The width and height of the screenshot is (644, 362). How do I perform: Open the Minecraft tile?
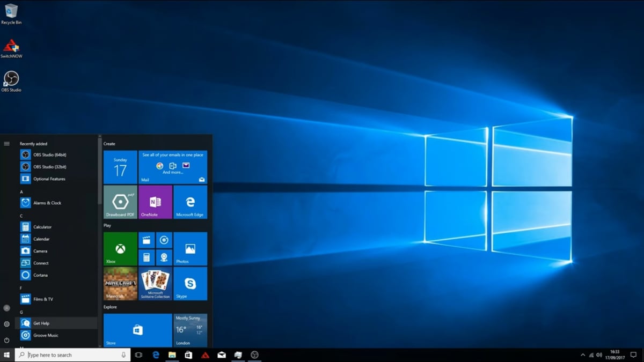[x=119, y=284]
